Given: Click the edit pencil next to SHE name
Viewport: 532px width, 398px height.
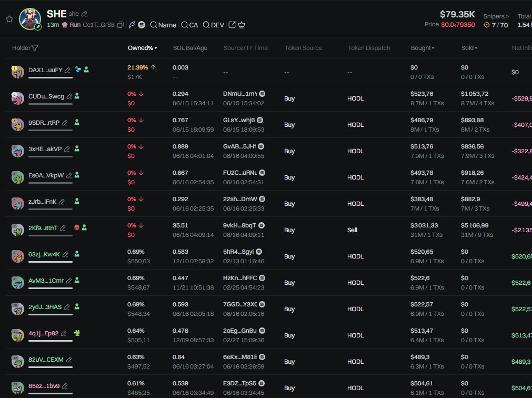Looking at the screenshot, I should (x=85, y=14).
